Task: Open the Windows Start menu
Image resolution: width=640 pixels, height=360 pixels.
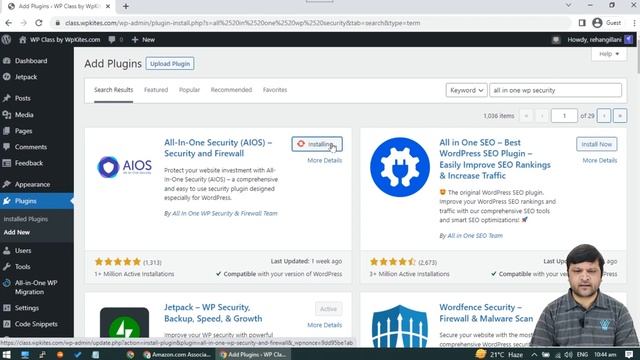Action: tap(7, 355)
